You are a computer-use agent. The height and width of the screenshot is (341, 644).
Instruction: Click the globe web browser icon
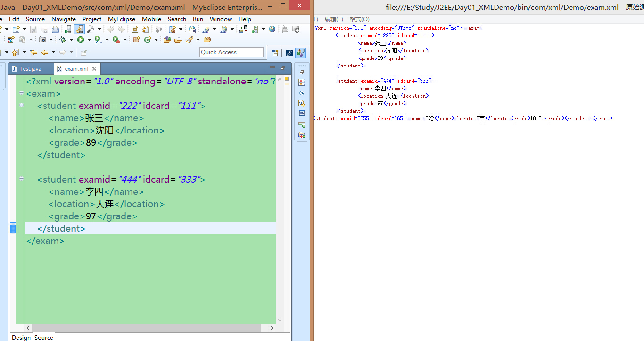pyautogui.click(x=272, y=29)
